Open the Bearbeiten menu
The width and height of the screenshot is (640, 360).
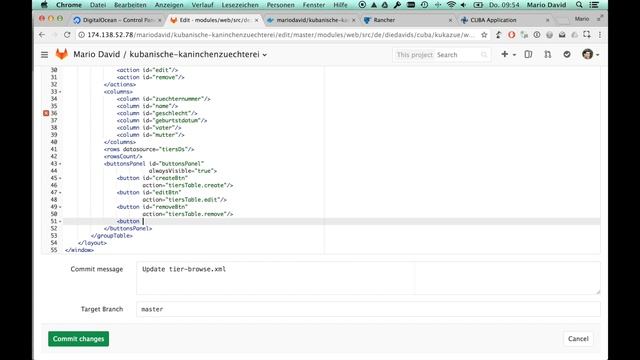(x=130, y=5)
